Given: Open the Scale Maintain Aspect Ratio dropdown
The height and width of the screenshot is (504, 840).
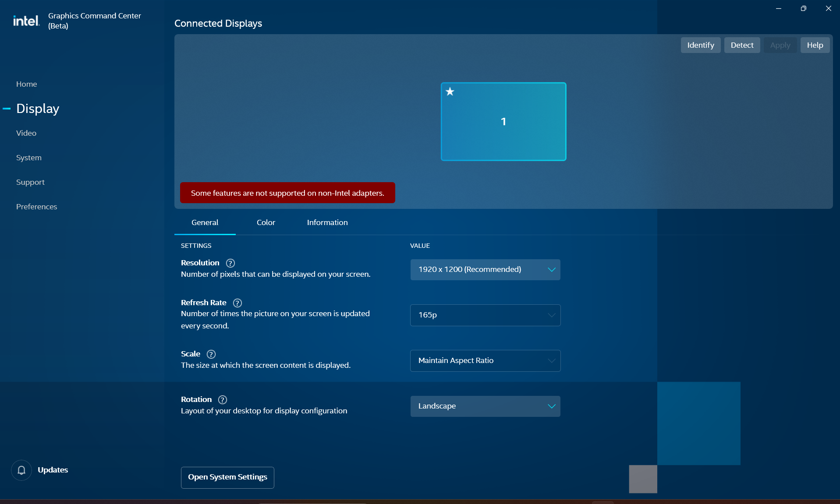Looking at the screenshot, I should 485,361.
